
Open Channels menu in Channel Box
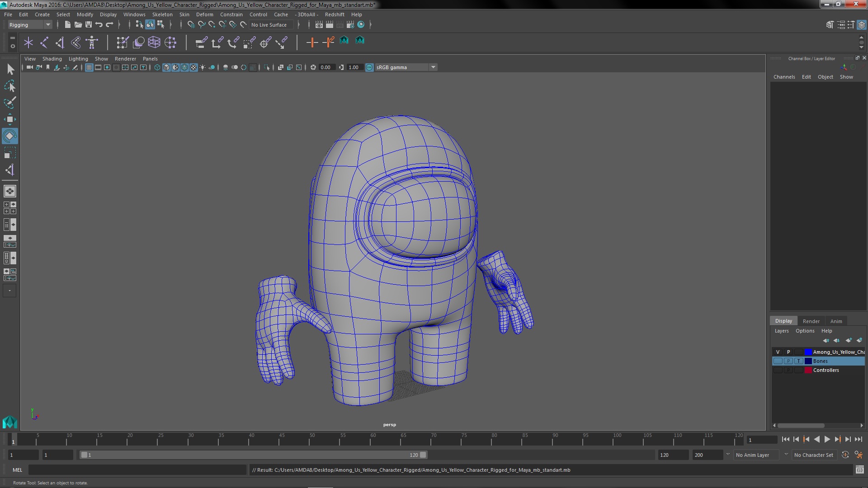pyautogui.click(x=784, y=77)
